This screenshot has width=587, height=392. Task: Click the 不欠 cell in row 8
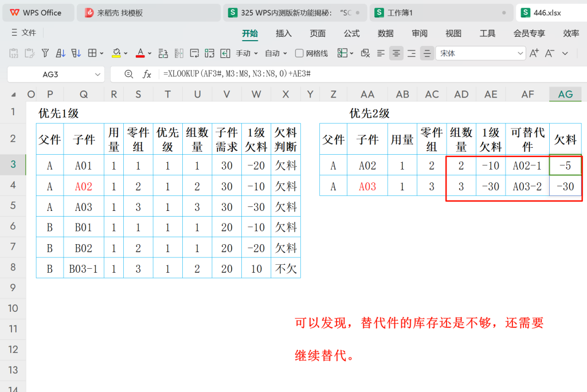click(x=285, y=268)
